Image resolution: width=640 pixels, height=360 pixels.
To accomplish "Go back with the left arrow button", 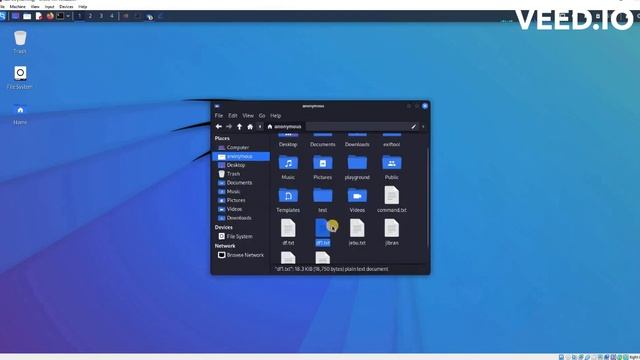I will [219, 127].
